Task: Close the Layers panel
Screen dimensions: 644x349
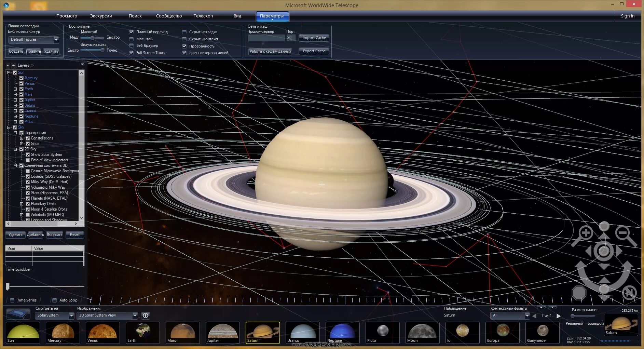Action: [82, 64]
